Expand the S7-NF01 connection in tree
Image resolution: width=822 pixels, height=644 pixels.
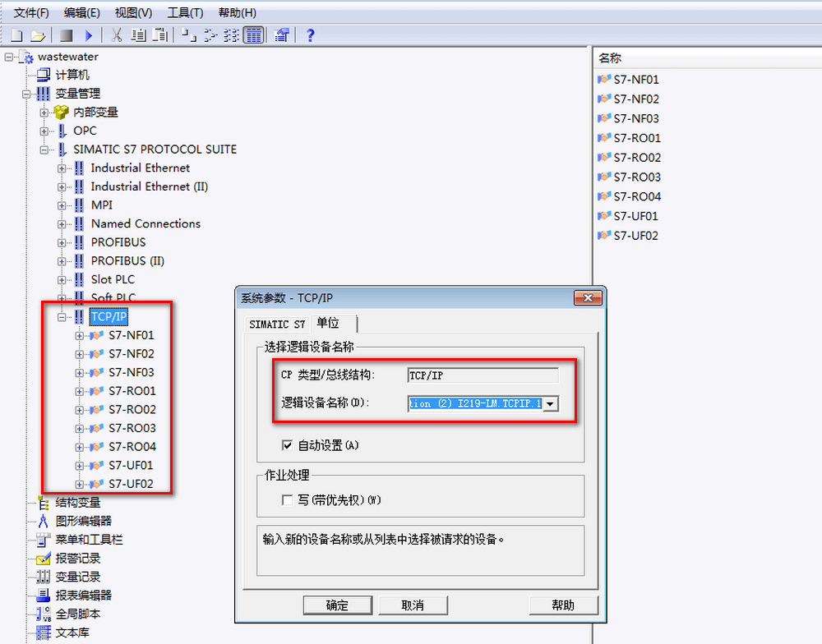point(80,335)
